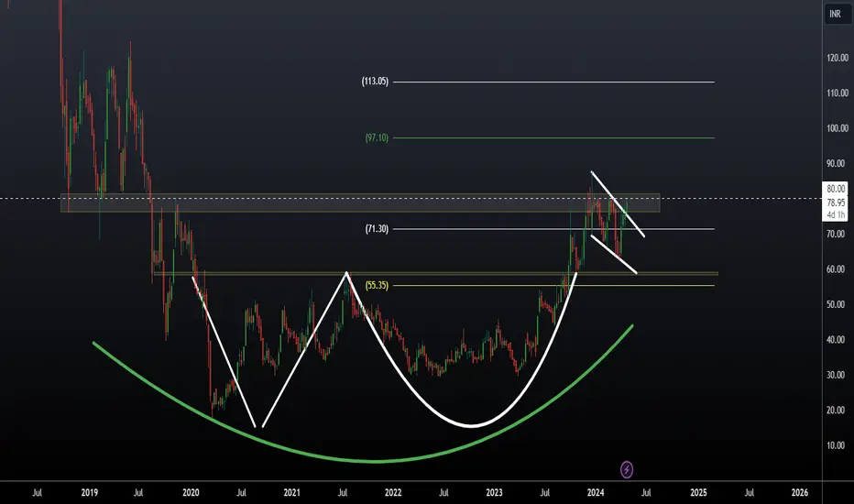
Task: Click the 100.00 price axis value
Action: click(x=838, y=128)
